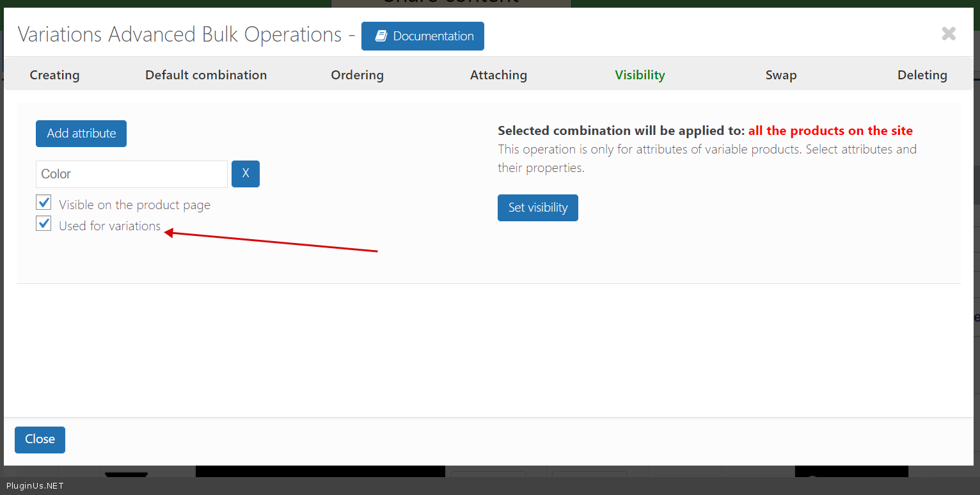Switch to the Swap tab
This screenshot has height=495, width=980.
coord(781,75)
